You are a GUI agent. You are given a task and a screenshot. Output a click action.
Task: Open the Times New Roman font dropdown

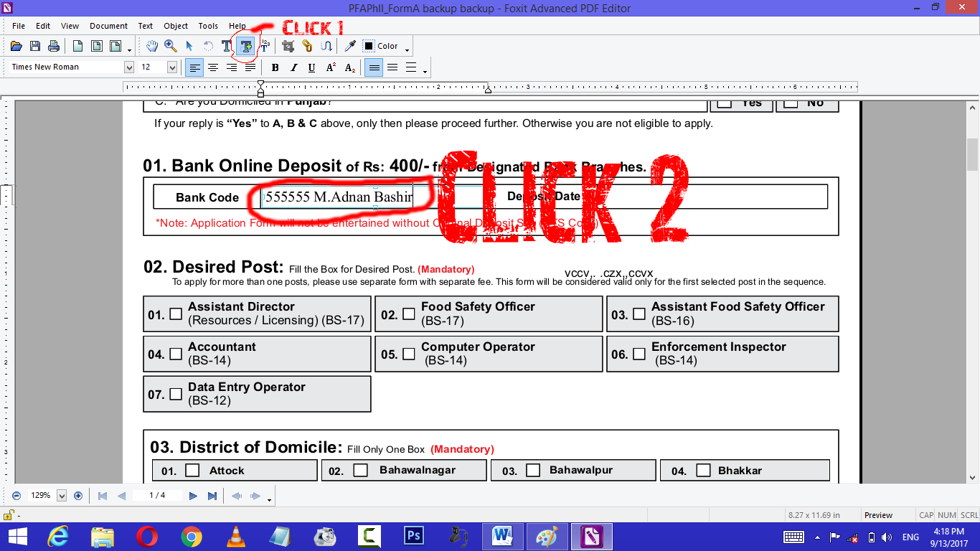[129, 67]
